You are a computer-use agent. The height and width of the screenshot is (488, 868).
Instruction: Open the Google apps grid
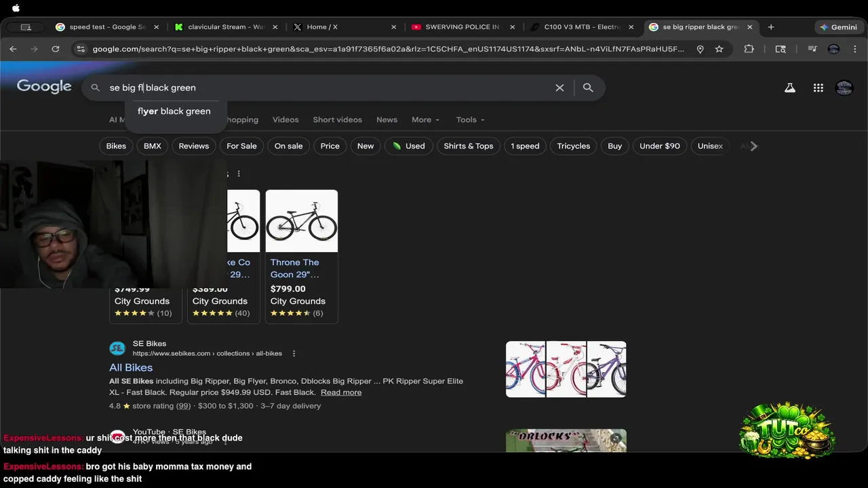[818, 87]
